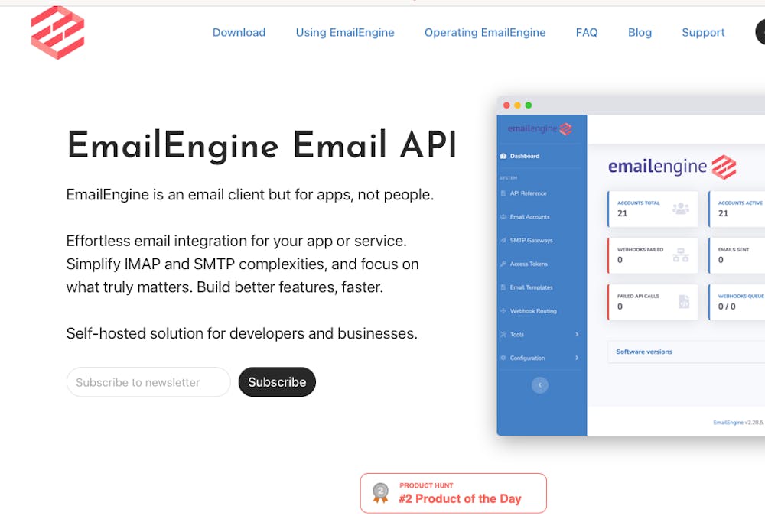This screenshot has width=765, height=532.
Task: Click the Email Templates file icon
Action: pos(503,287)
